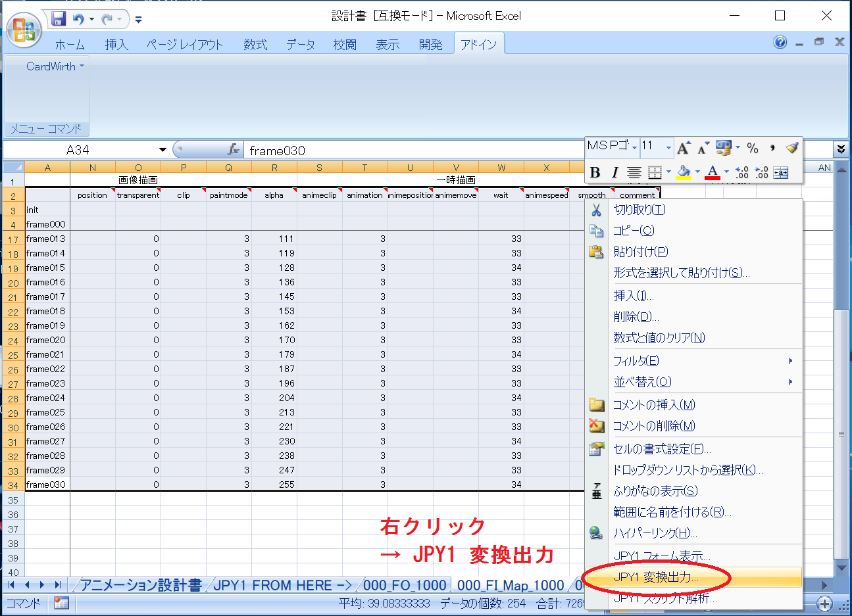Open the font size dropdown showing 11

tap(668, 147)
